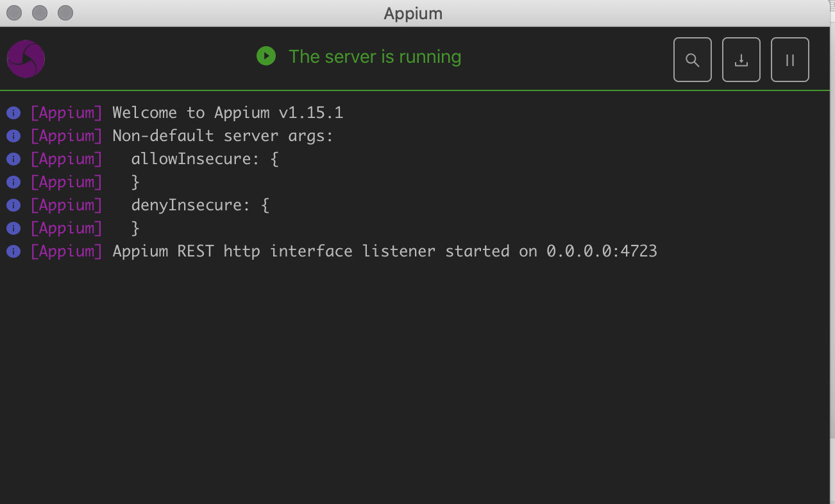Image resolution: width=835 pixels, height=504 pixels.
Task: Select 'allowInsecure: {' log text
Action: 205,159
